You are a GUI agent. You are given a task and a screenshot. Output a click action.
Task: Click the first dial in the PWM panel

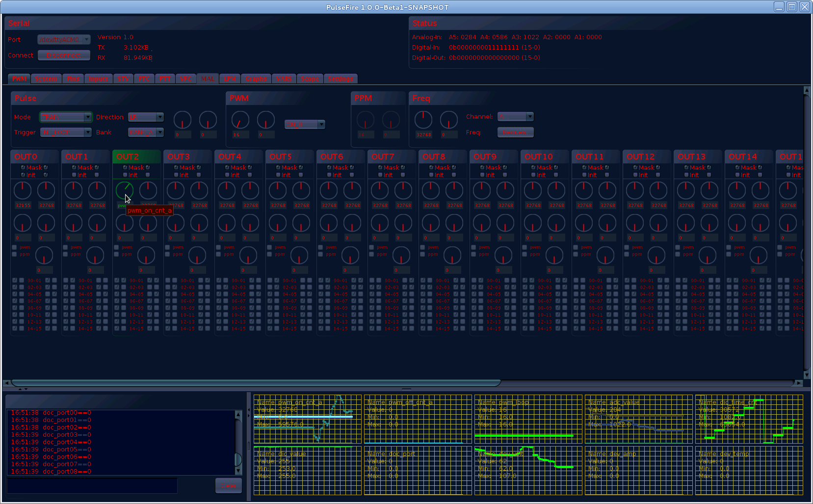point(240,120)
